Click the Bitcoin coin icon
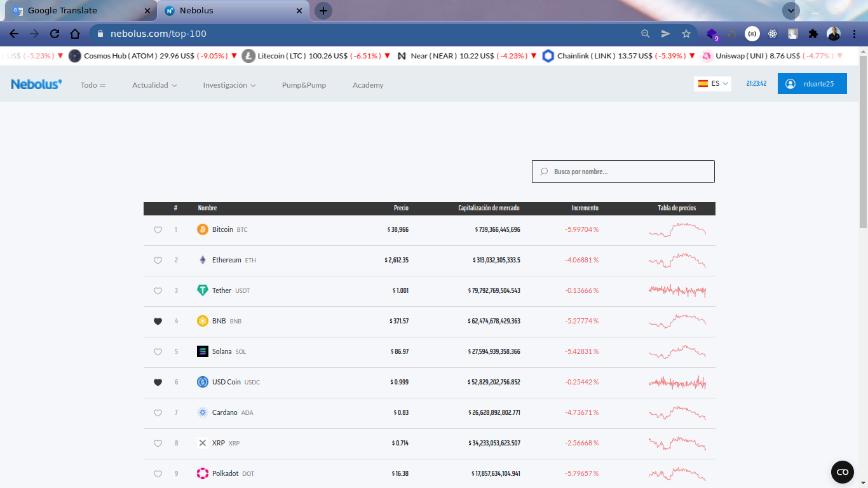The height and width of the screenshot is (488, 868). click(203, 229)
